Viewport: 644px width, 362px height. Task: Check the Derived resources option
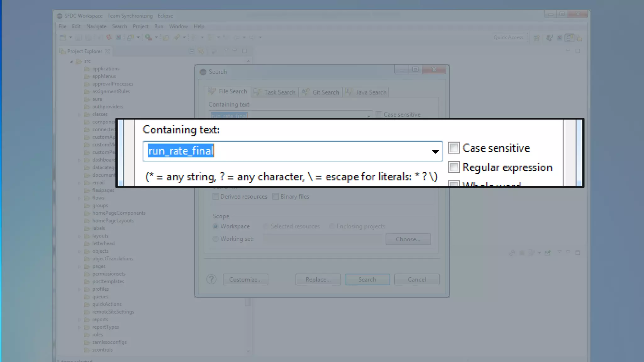coord(216,197)
